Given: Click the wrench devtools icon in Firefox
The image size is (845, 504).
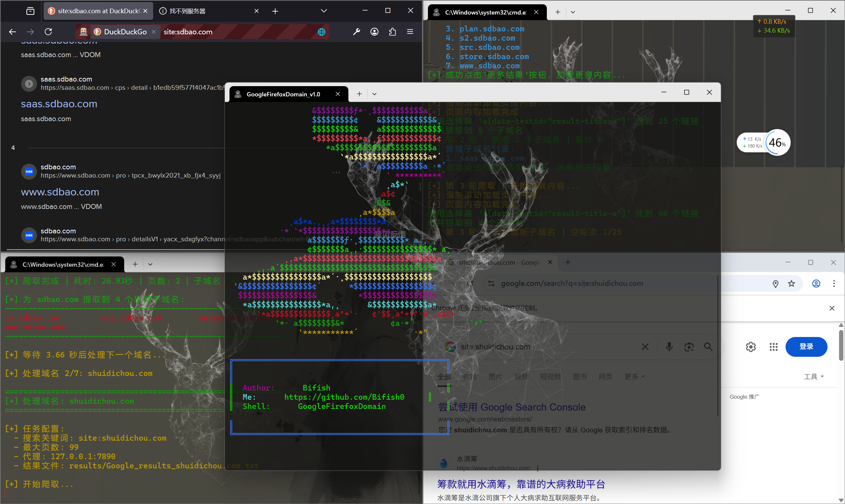Looking at the screenshot, I should [356, 32].
